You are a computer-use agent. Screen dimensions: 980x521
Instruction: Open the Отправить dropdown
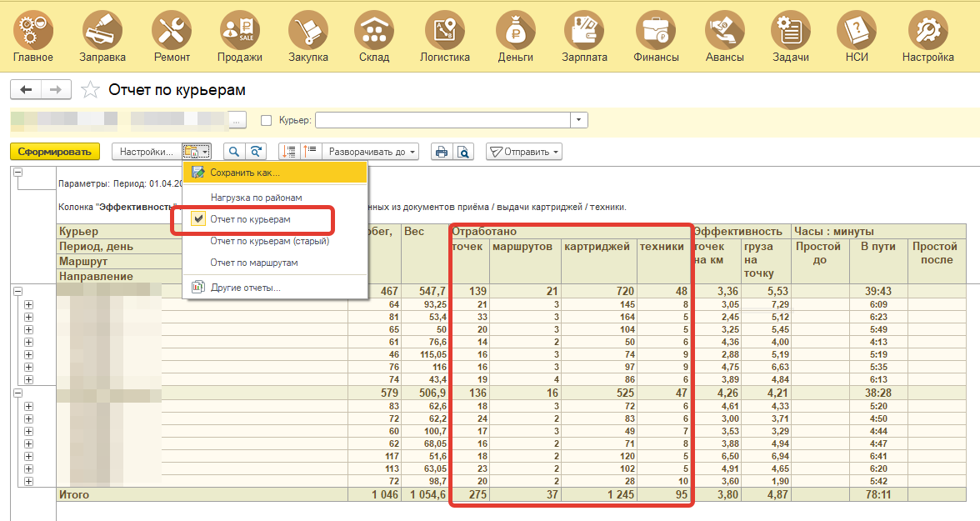click(523, 152)
